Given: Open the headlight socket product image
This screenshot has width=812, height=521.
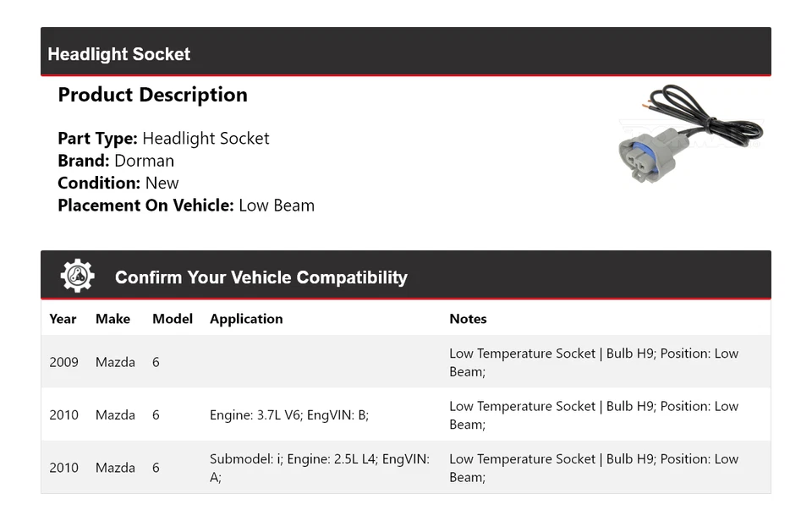Looking at the screenshot, I should click(x=690, y=134).
